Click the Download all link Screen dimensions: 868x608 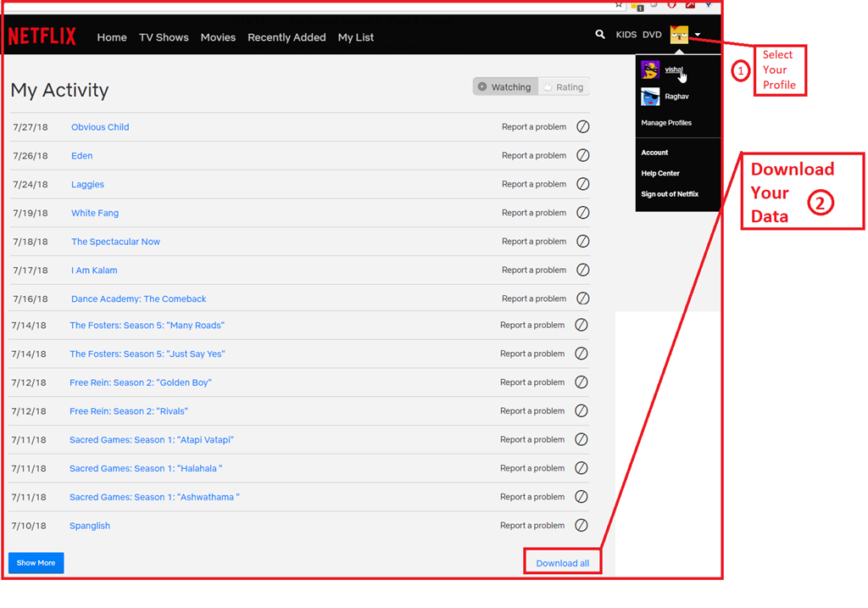point(562,563)
